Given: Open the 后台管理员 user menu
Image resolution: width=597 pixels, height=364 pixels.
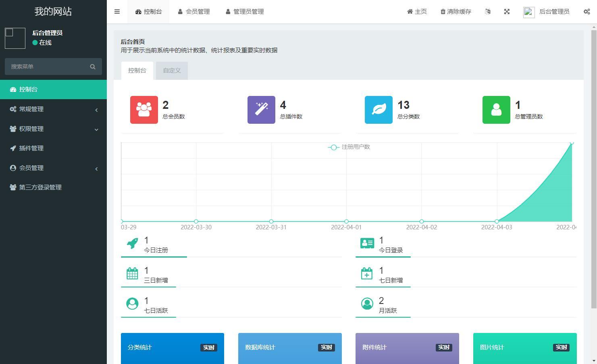Looking at the screenshot, I should [546, 12].
